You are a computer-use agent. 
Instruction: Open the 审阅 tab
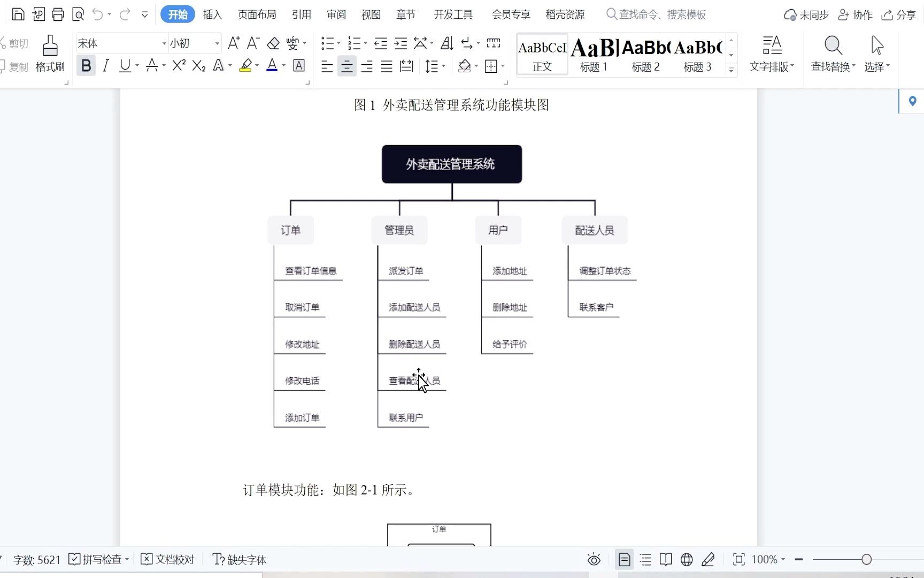336,14
